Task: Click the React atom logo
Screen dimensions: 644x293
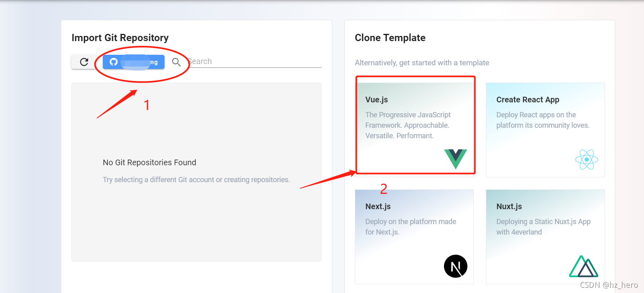Action: pos(587,160)
